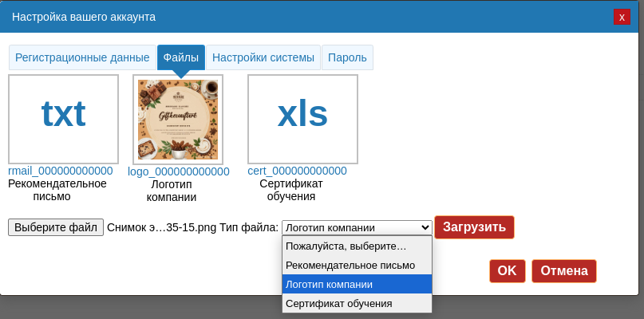
Task: Go to the Пароль tab
Action: (347, 57)
